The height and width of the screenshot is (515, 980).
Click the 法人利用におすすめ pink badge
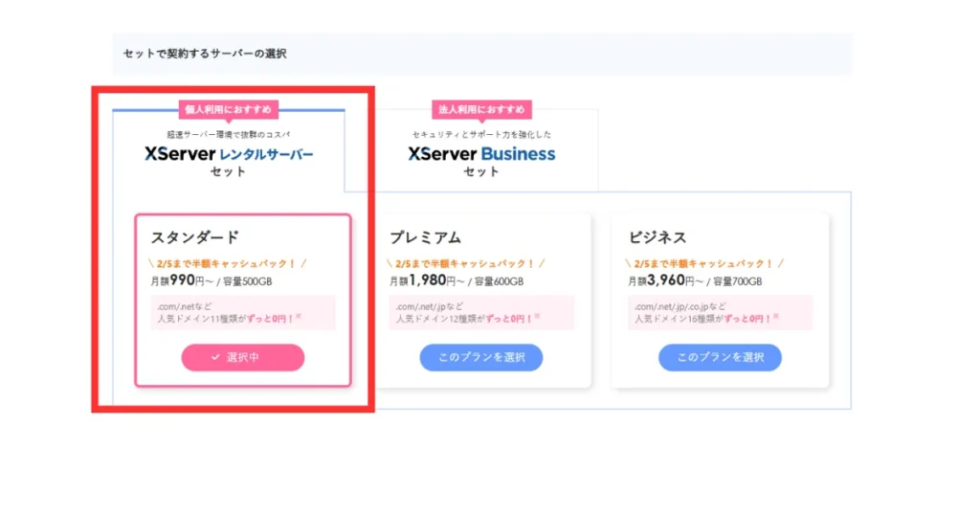point(481,110)
